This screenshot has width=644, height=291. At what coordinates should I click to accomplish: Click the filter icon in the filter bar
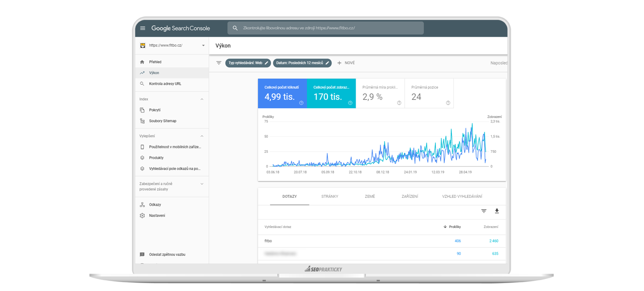218,63
